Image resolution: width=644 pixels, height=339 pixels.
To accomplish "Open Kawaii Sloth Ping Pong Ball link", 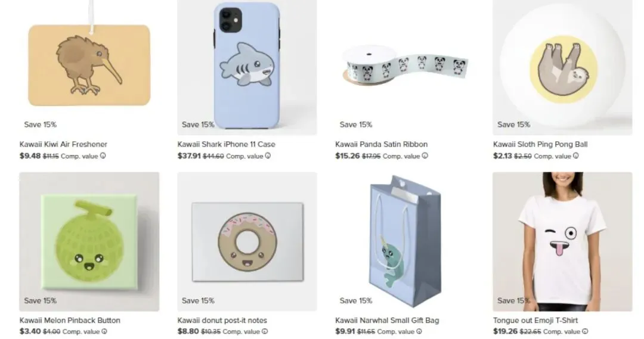I will (x=540, y=144).
